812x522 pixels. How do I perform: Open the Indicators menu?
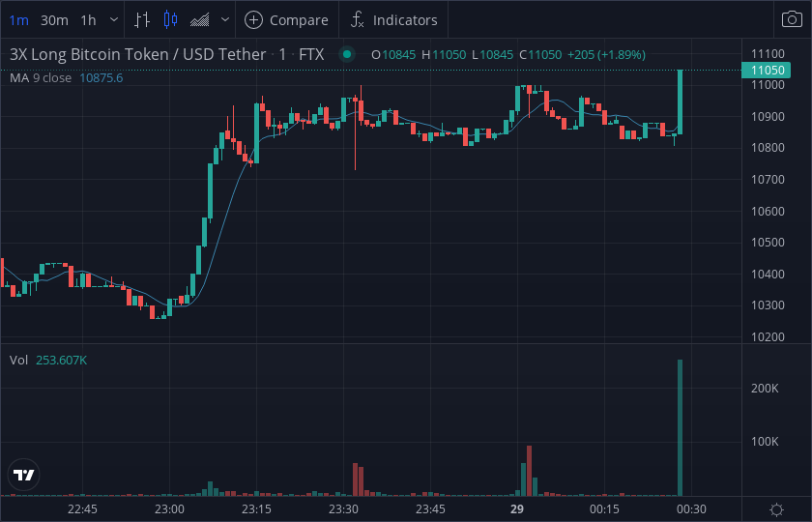(394, 20)
